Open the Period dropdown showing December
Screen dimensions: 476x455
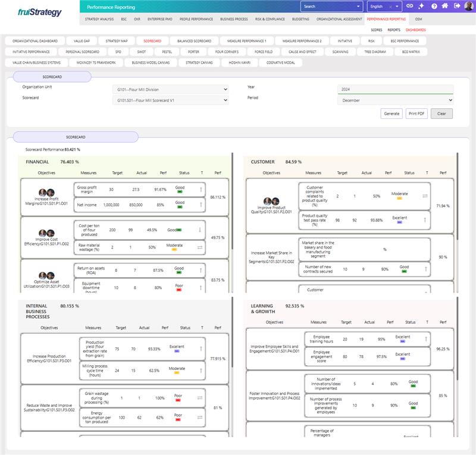point(395,101)
